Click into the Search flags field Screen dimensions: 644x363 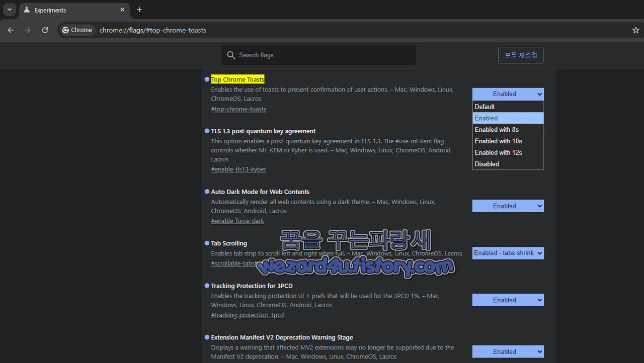(x=318, y=55)
